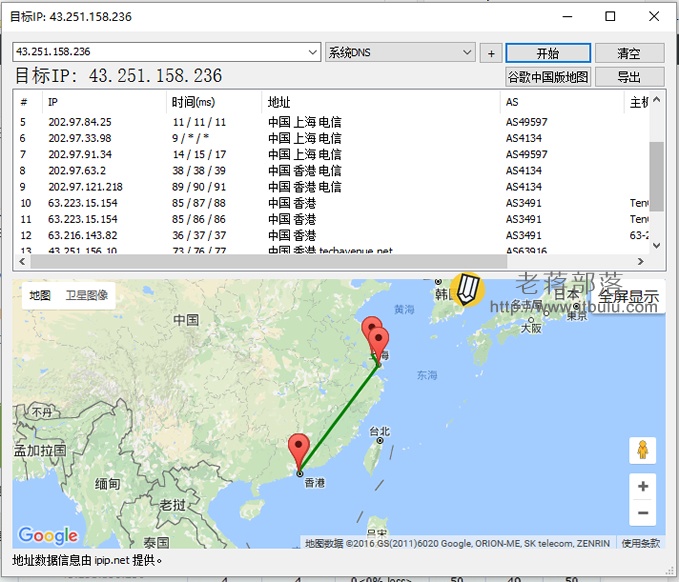Close the 目标IP window
The width and height of the screenshot is (679, 582).
[654, 16]
